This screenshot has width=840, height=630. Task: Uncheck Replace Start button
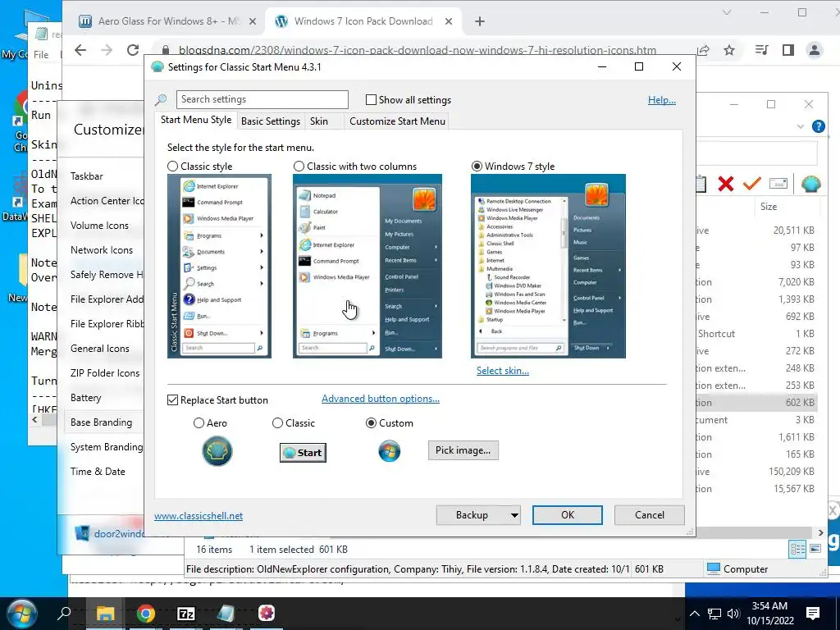(172, 400)
